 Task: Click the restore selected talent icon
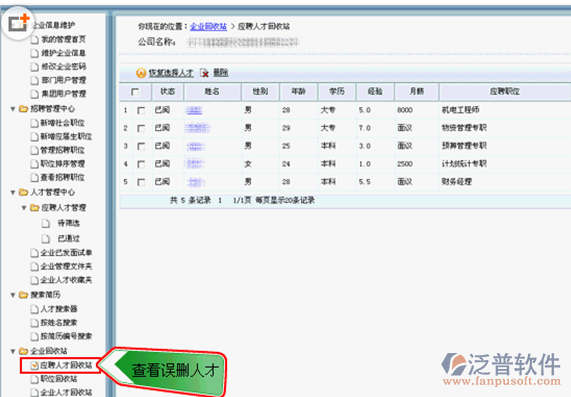(x=141, y=73)
